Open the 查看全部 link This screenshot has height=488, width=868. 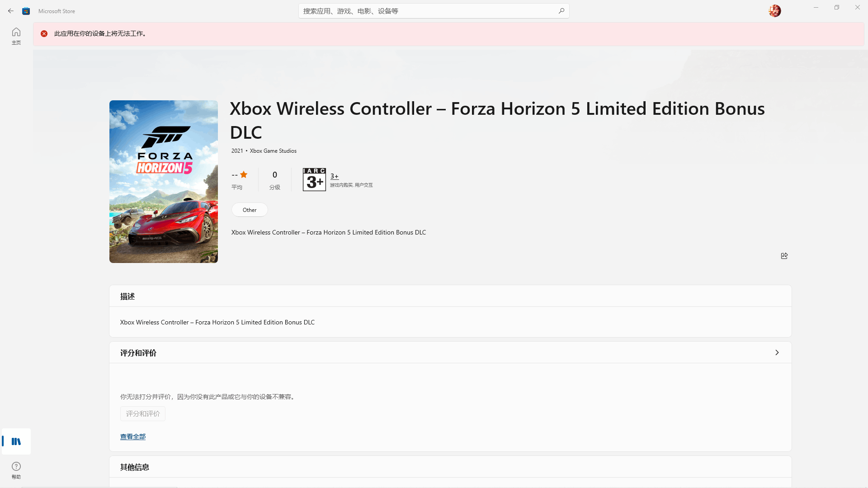133,436
